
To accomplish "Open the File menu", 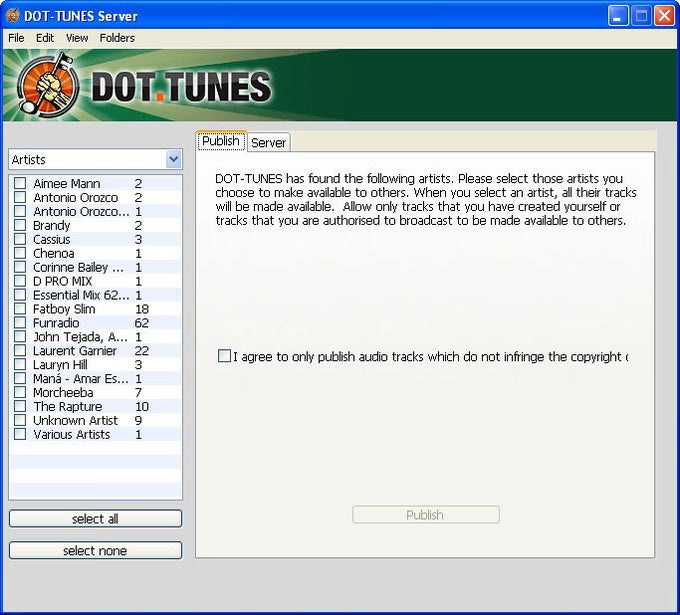I will [16, 38].
